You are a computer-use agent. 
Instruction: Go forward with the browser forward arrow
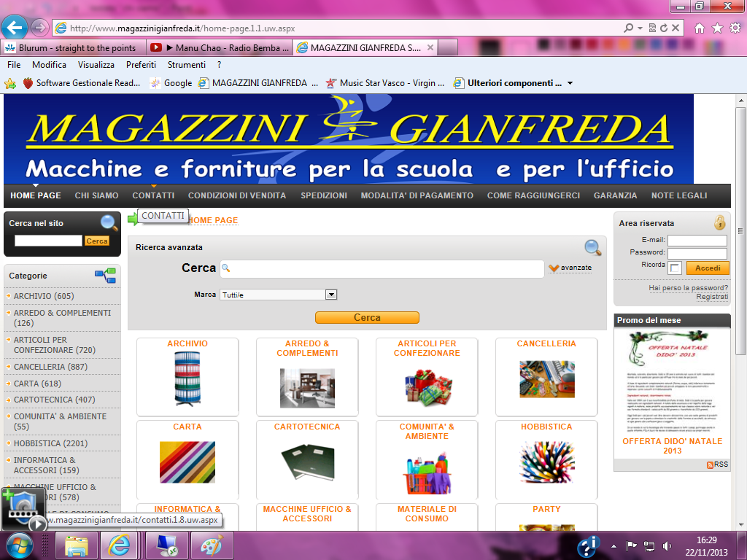point(40,28)
